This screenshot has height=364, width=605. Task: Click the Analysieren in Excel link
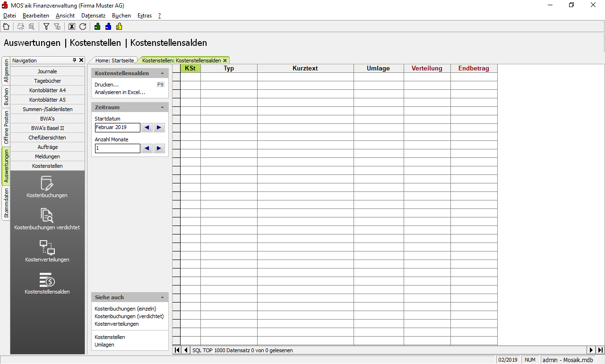coord(120,92)
